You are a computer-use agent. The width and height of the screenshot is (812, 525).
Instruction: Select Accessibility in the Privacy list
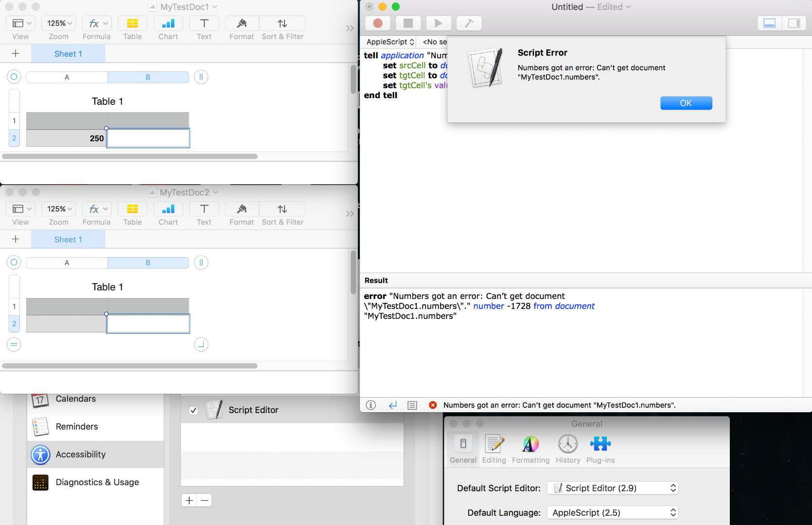click(96, 455)
